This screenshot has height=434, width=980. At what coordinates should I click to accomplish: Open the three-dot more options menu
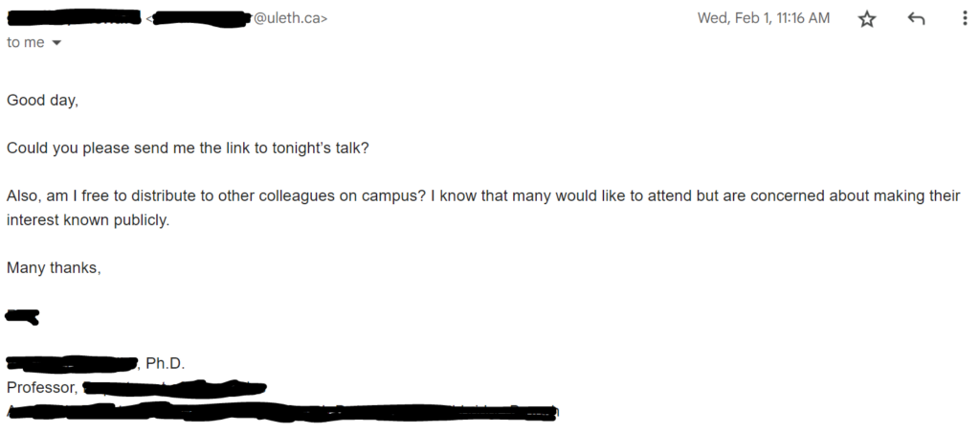tap(965, 19)
